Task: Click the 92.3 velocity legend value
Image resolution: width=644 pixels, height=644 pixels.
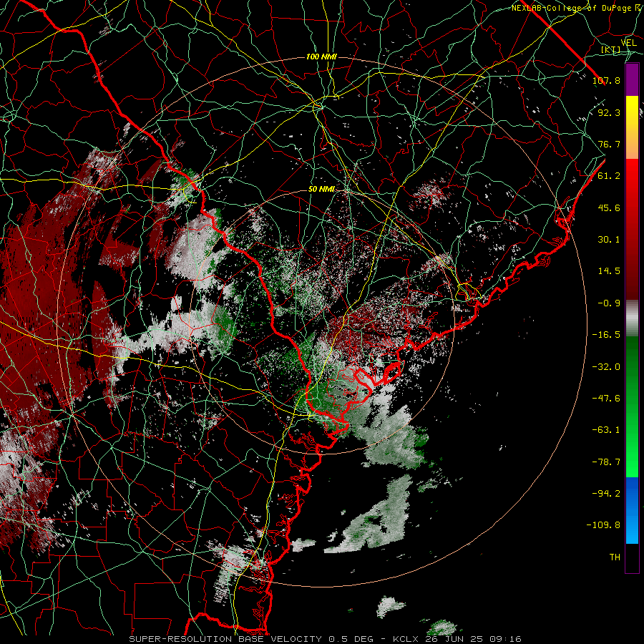Action: pyautogui.click(x=609, y=112)
